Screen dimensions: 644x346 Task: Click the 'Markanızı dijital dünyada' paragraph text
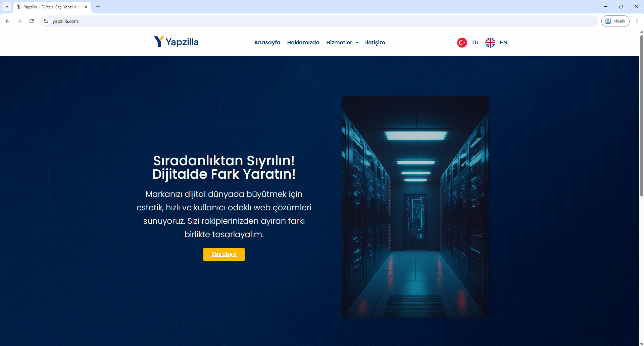point(224,214)
